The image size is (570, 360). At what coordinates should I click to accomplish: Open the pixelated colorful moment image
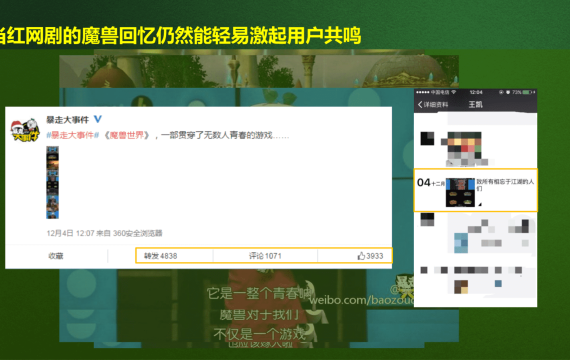(465, 148)
